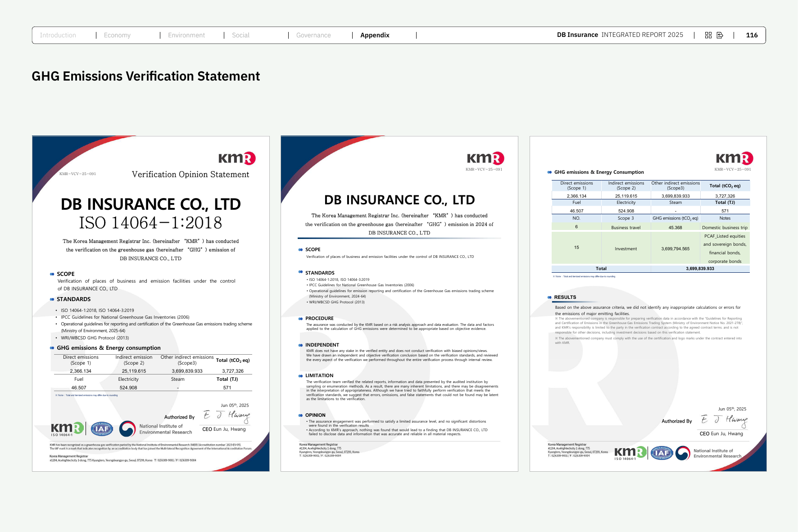Select the Appendix tab
Viewport: 798px width, 532px height.
[375, 35]
